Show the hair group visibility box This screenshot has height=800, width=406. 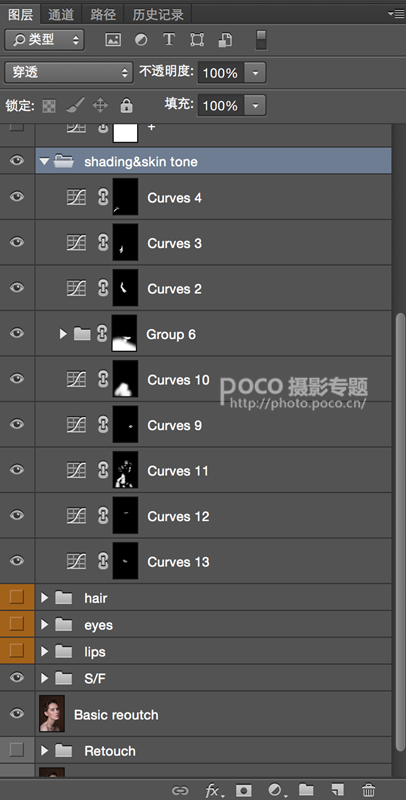click(17, 596)
